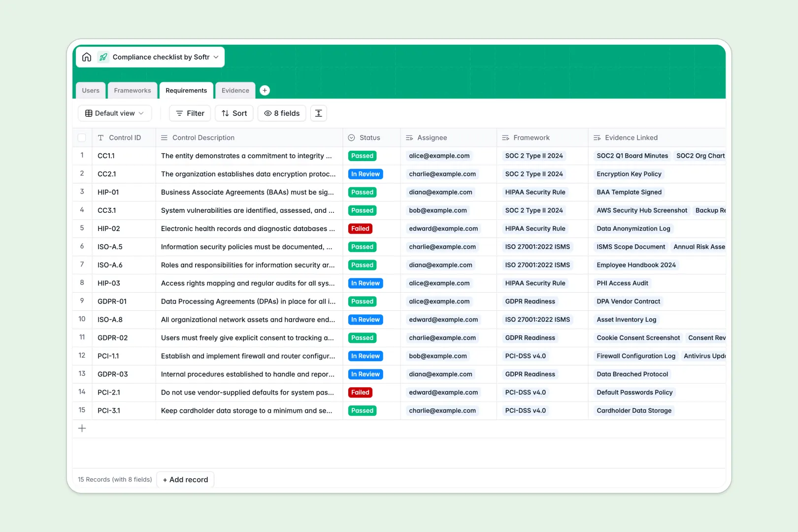The width and height of the screenshot is (798, 532).
Task: Click 15 Records with 8 fields label
Action: (x=114, y=479)
